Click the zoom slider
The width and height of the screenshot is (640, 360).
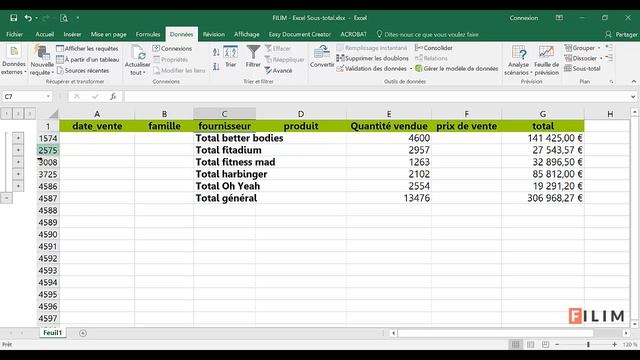pos(588,344)
